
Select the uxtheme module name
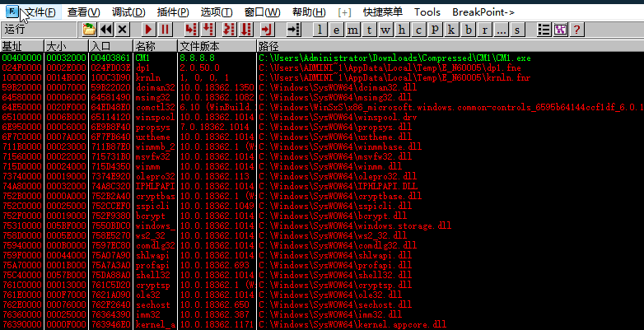(x=153, y=137)
